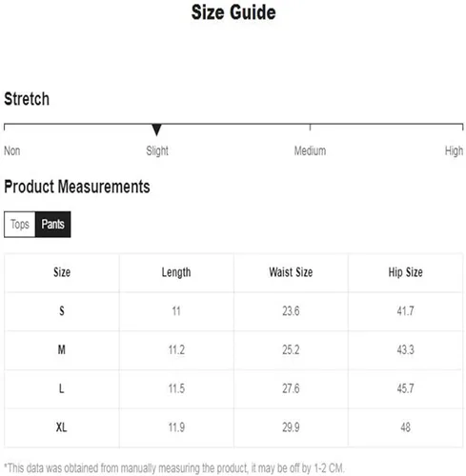Image resolution: width=466 pixels, height=476 pixels.
Task: Select the XL size row
Action: (233, 427)
